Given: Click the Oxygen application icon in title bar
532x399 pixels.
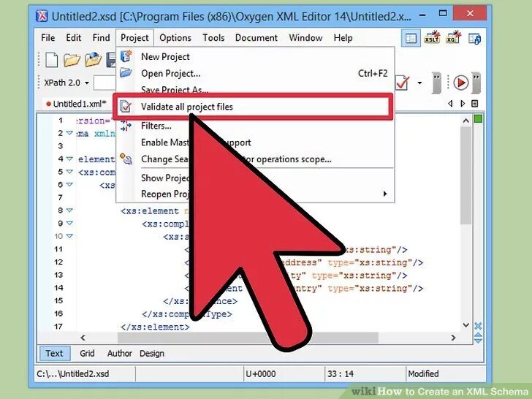Looking at the screenshot, I should [x=42, y=15].
